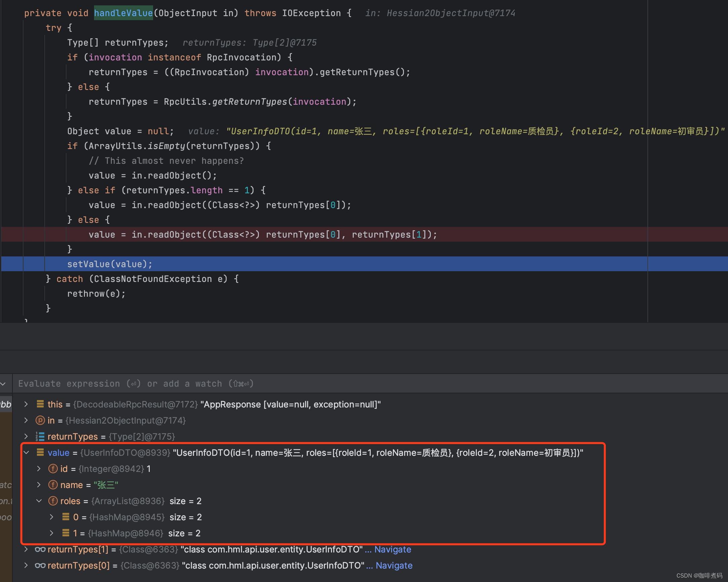
Task: Click the field icon beside id variable
Action: pos(53,469)
